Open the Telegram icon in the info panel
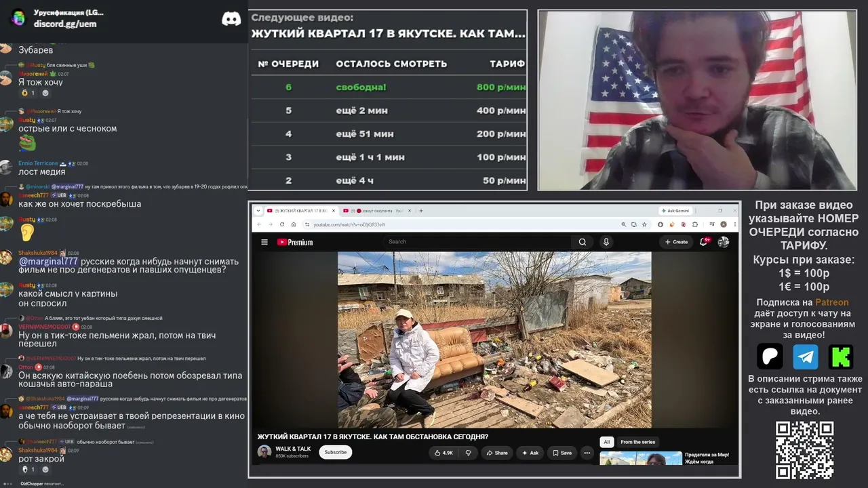 click(x=806, y=357)
